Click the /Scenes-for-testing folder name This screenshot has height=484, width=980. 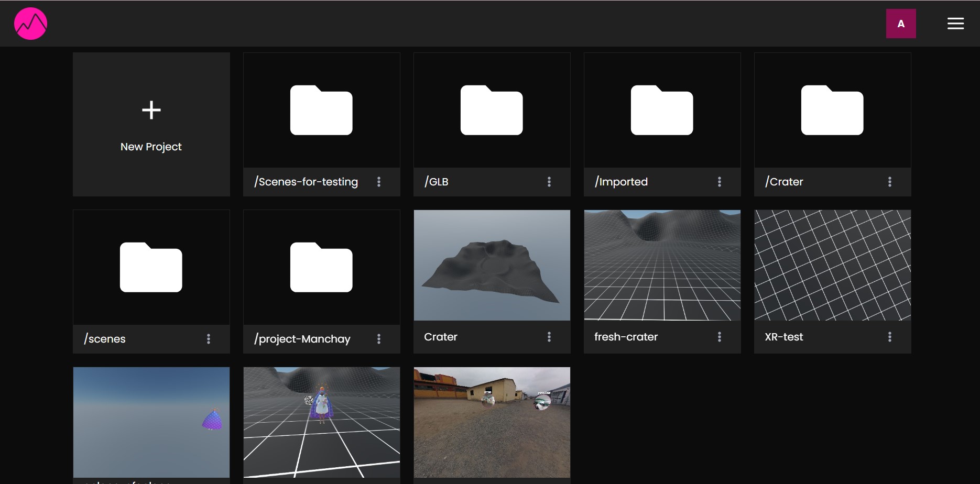pos(306,182)
